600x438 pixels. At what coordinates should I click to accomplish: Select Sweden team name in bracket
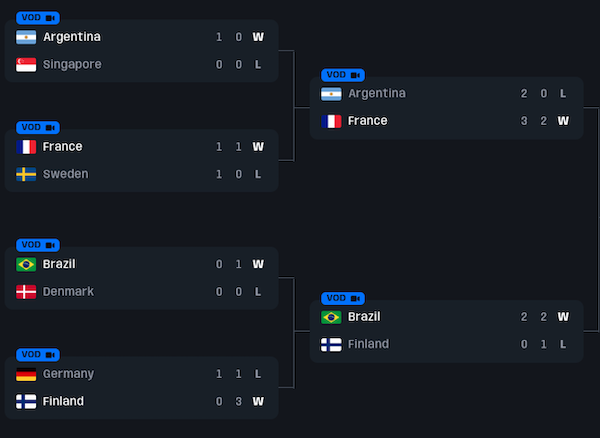point(65,175)
